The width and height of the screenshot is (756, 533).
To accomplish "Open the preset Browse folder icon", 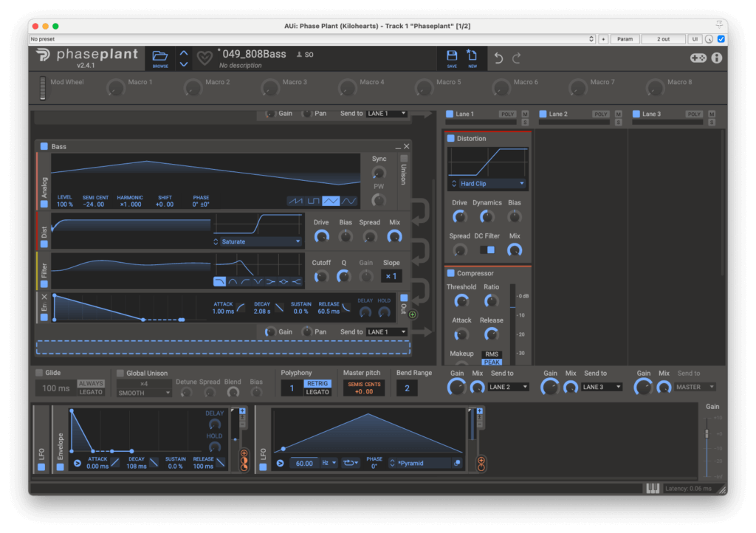I will pyautogui.click(x=160, y=58).
